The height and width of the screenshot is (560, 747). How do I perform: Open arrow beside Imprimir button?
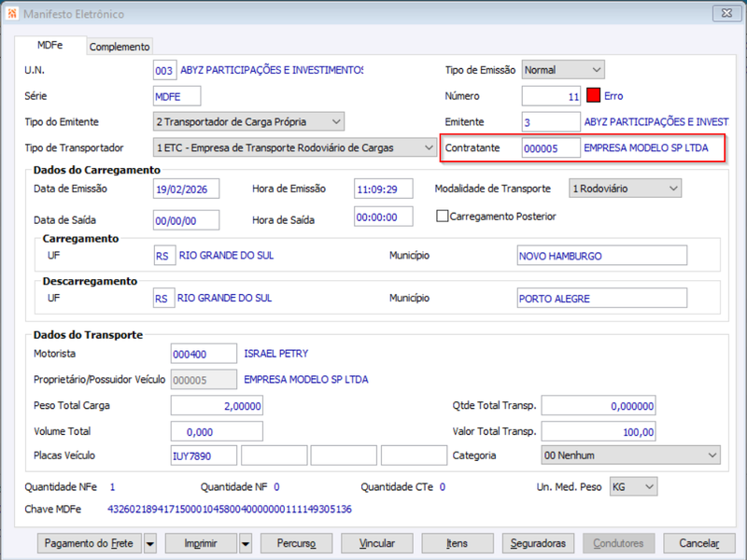tap(246, 543)
